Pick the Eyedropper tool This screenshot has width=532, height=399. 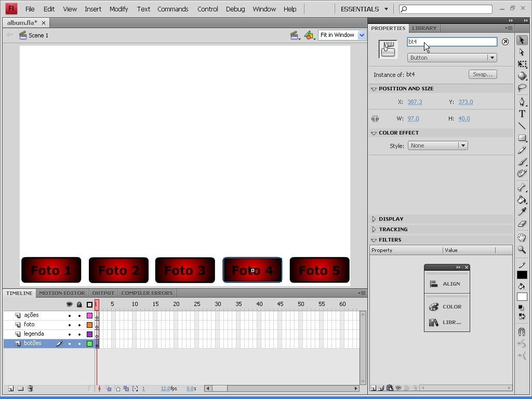(522, 212)
